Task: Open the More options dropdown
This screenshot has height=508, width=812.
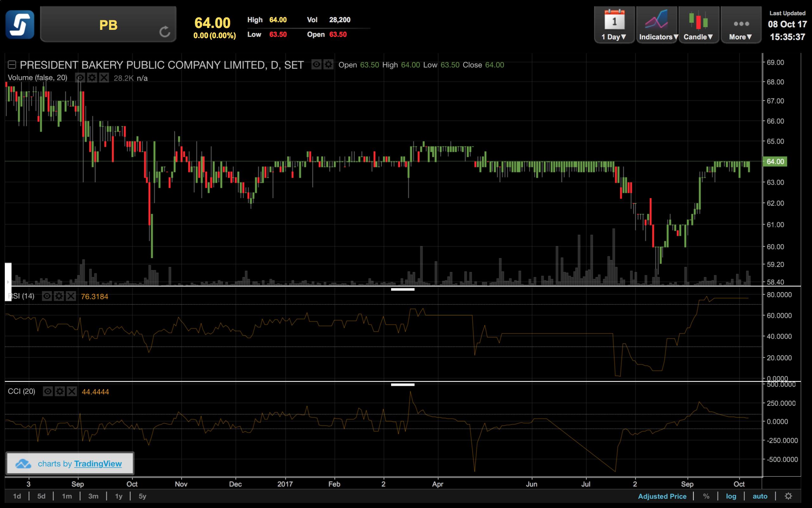Action: (x=741, y=25)
